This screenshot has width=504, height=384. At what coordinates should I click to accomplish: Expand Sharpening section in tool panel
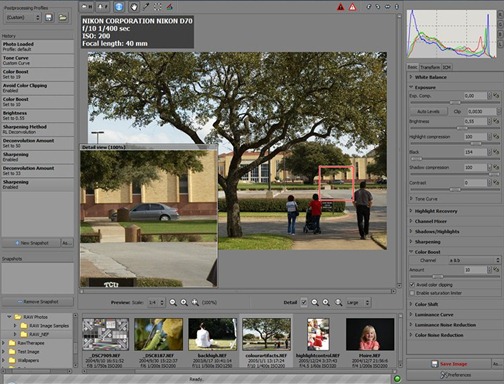427,242
